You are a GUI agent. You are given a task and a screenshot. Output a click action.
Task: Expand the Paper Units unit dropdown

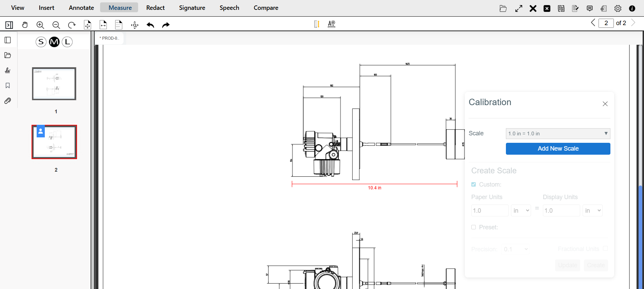click(521, 211)
